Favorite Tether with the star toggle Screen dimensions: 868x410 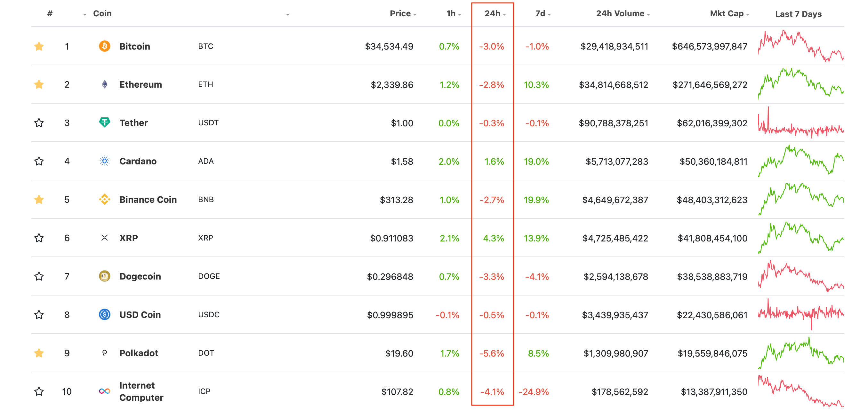(x=39, y=123)
